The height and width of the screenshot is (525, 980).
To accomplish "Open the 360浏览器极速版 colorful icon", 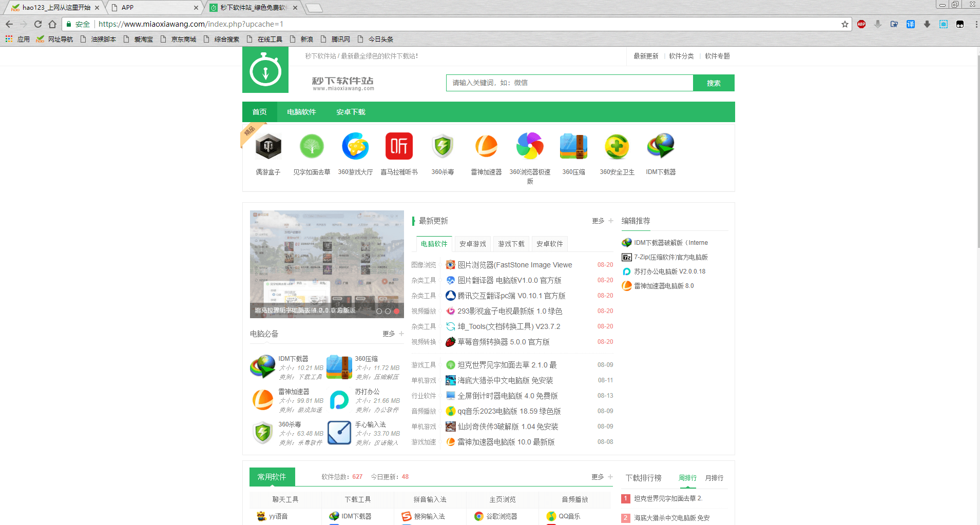I will tap(530, 147).
